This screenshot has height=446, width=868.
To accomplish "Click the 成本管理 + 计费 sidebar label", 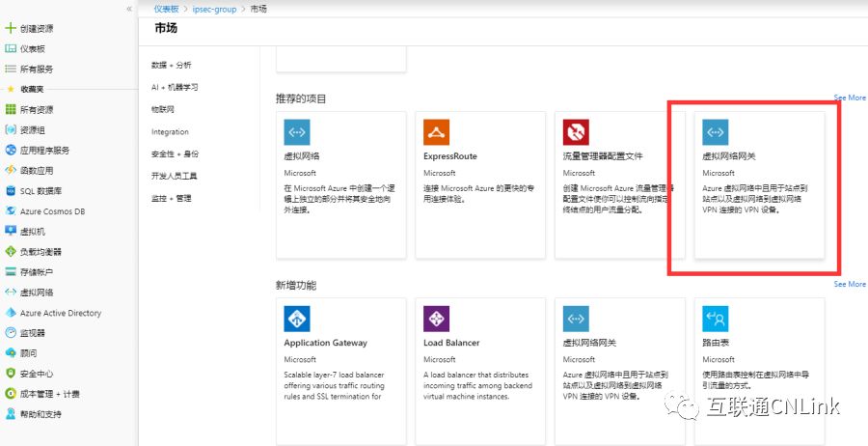I will 50,394.
